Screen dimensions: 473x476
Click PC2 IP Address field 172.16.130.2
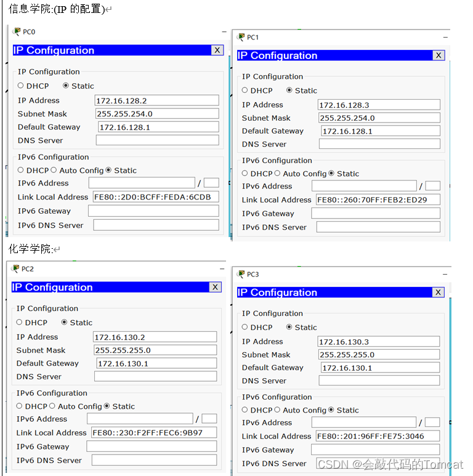click(155, 337)
